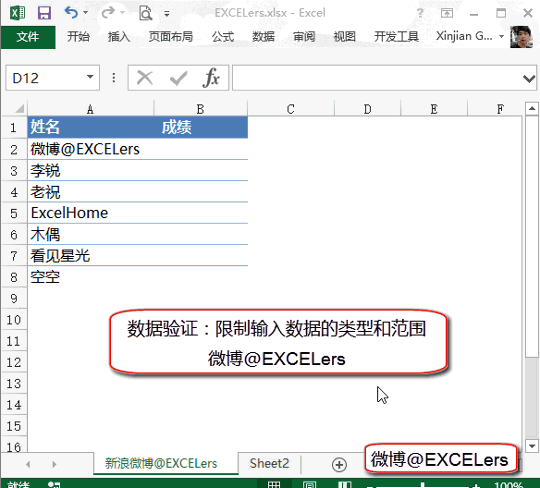Expand the Name Box dropdown arrow

coord(91,77)
